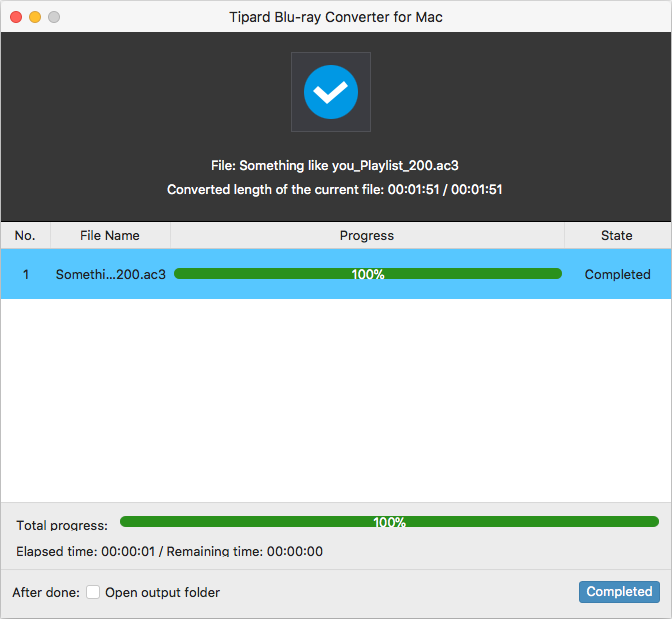Click the File: Something like you_Playlist_200.ac3 text
This screenshot has height=619, width=672.
(x=335, y=166)
